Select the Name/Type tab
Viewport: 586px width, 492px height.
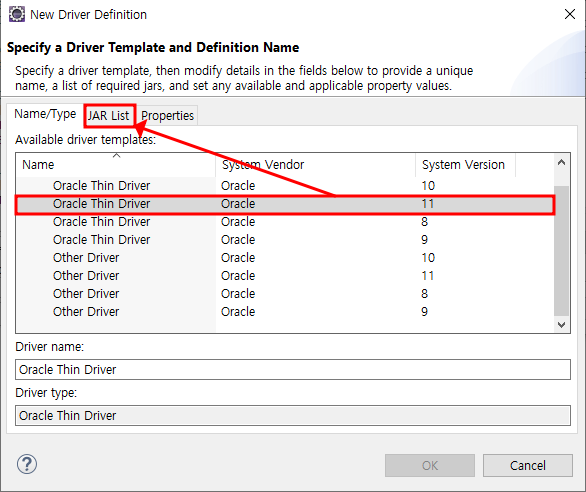point(45,114)
